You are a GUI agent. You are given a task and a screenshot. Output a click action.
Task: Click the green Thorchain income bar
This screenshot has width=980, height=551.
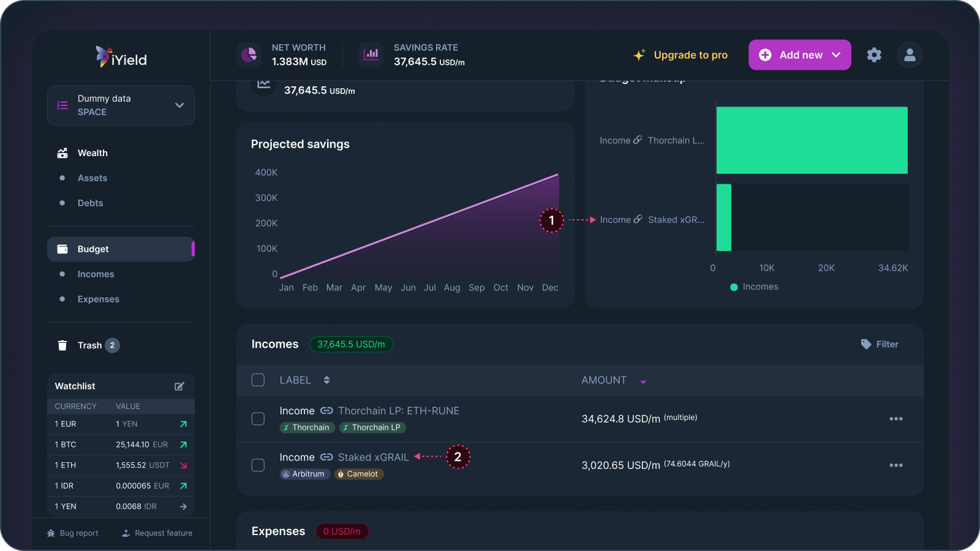point(812,140)
